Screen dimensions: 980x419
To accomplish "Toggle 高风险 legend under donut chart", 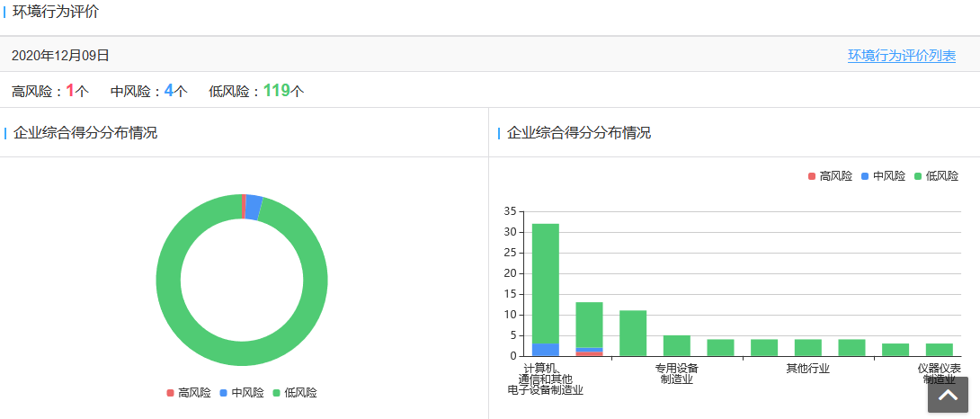I will click(x=188, y=393).
